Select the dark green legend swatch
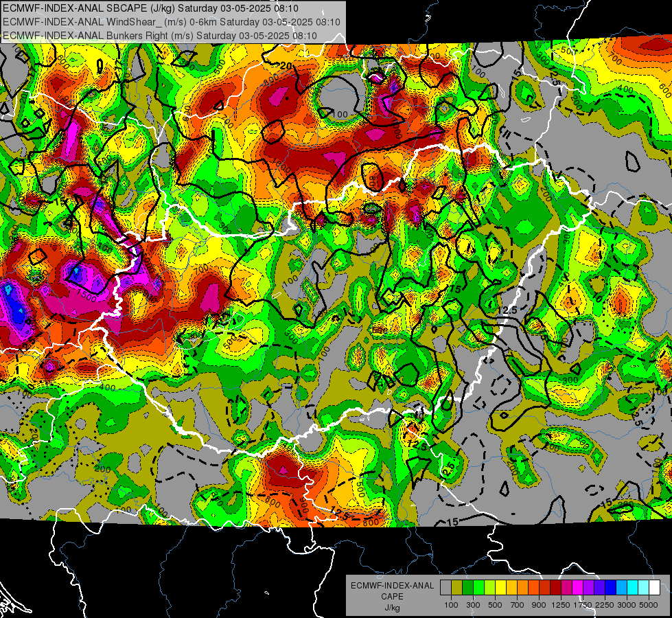The image size is (672, 618). (467, 588)
